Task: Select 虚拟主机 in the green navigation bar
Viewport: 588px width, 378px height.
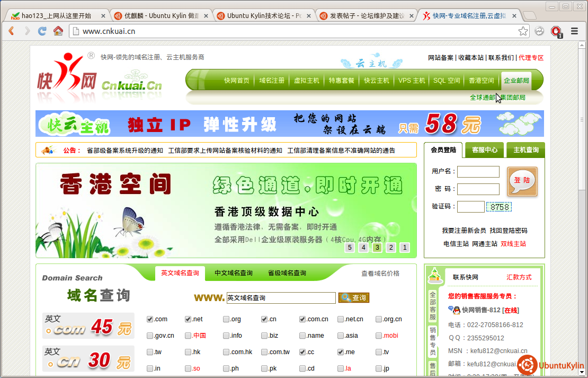Action: [307, 81]
